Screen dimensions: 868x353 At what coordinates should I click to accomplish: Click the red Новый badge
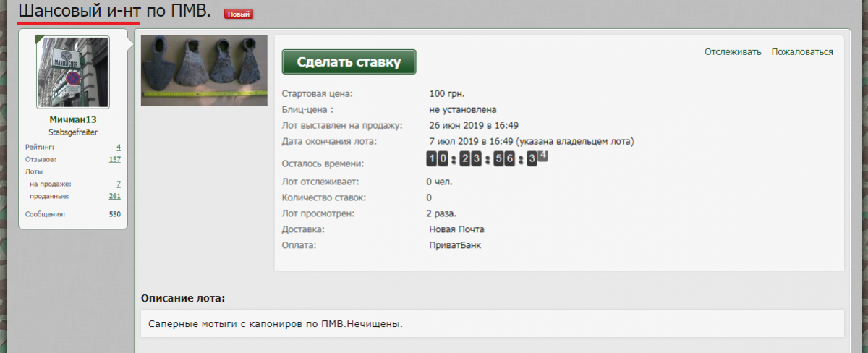tap(239, 14)
